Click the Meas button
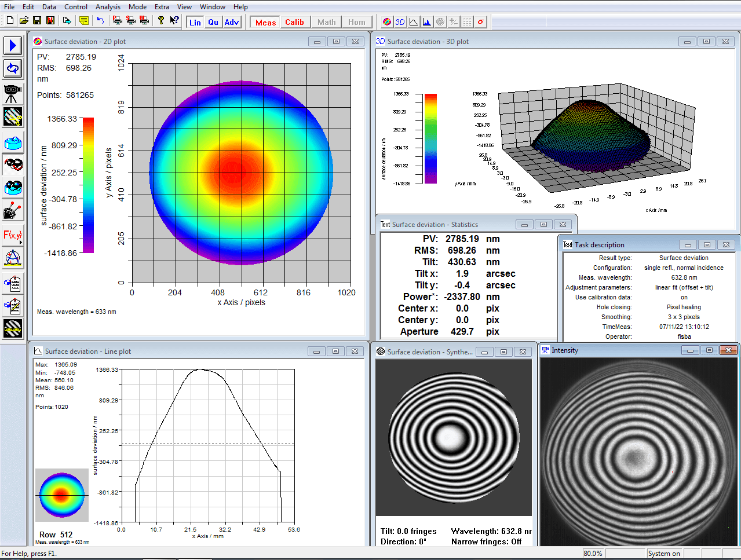Viewport: 741px width, 560px height. click(x=265, y=22)
